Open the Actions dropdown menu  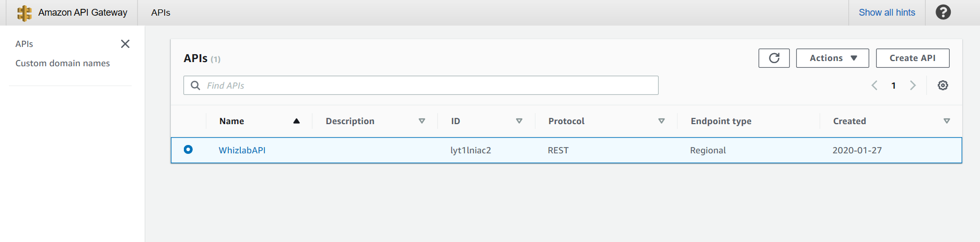tap(833, 58)
